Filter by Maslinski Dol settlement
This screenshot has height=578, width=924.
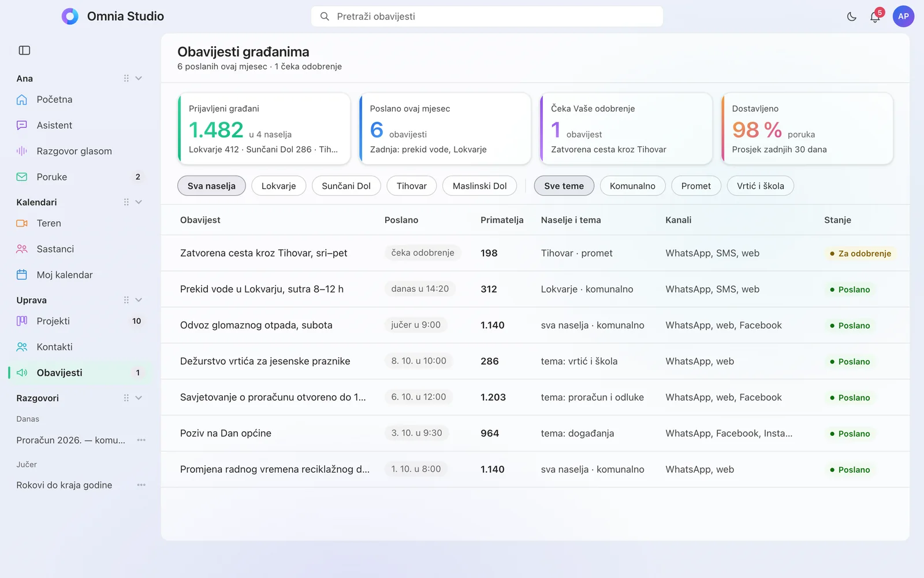point(479,186)
